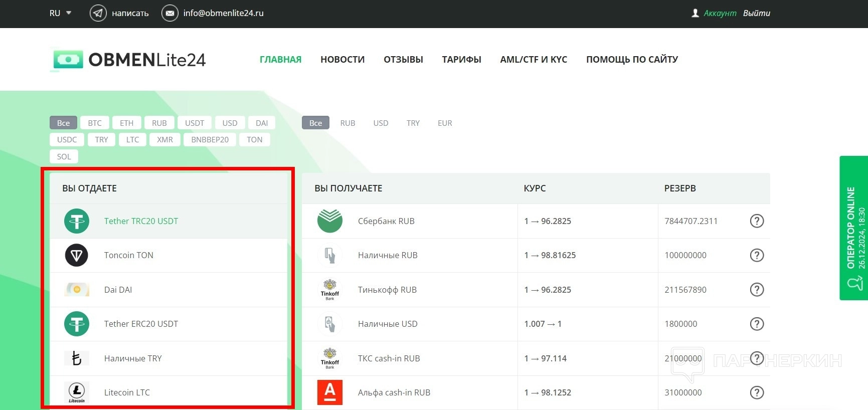868x410 pixels.
Task: Click the Tinkoff logo beside ТКС cash-in RUB
Action: coord(330,358)
